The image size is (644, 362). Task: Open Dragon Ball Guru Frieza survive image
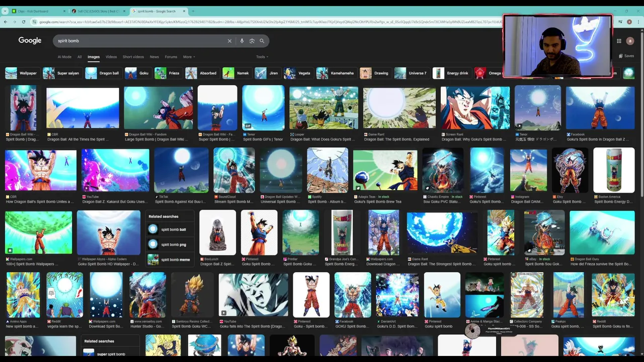(602, 232)
